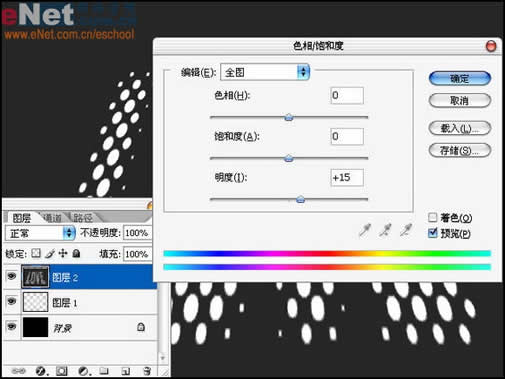This screenshot has width=505, height=379.
Task: Open the 正常 blend mode dropdown
Action: point(40,233)
